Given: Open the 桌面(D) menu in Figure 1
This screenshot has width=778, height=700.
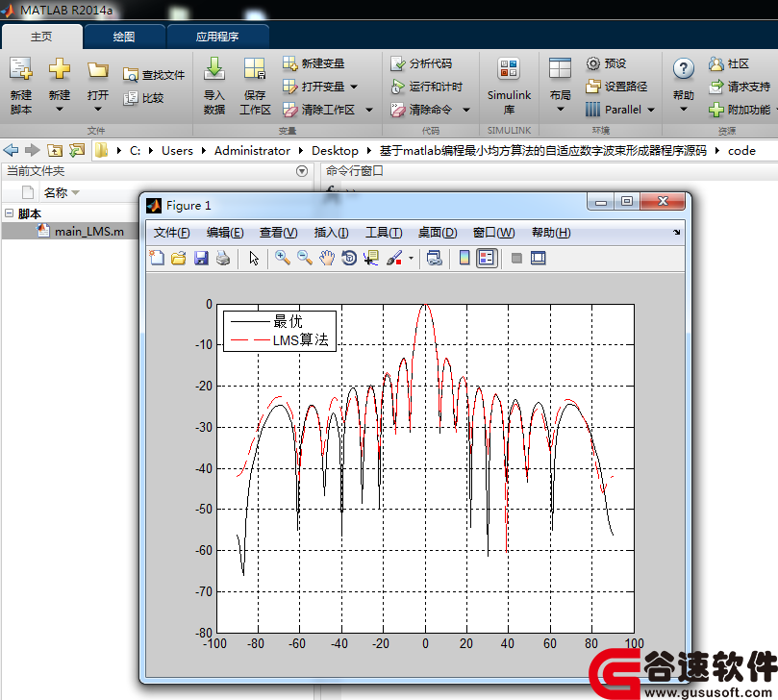Looking at the screenshot, I should [x=438, y=232].
